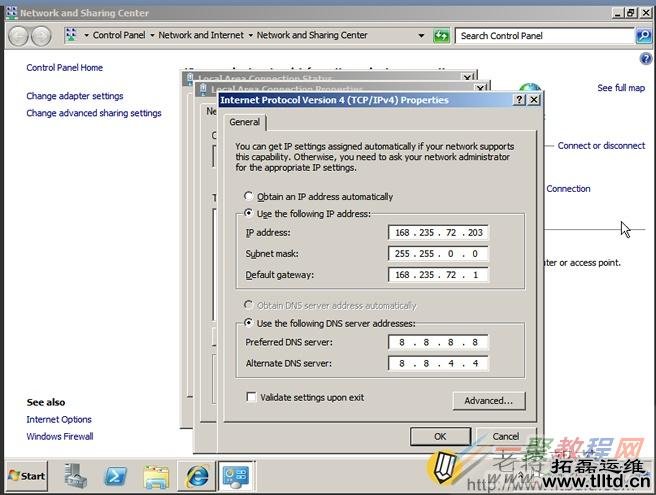Viewport: 656px width, 495px height.
Task: Click Connect or disconnect link
Action: click(601, 146)
